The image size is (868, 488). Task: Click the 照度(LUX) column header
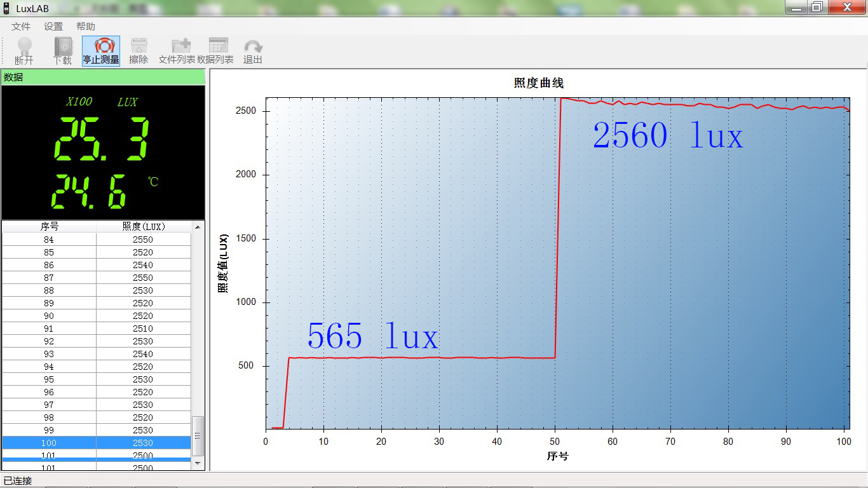(143, 227)
